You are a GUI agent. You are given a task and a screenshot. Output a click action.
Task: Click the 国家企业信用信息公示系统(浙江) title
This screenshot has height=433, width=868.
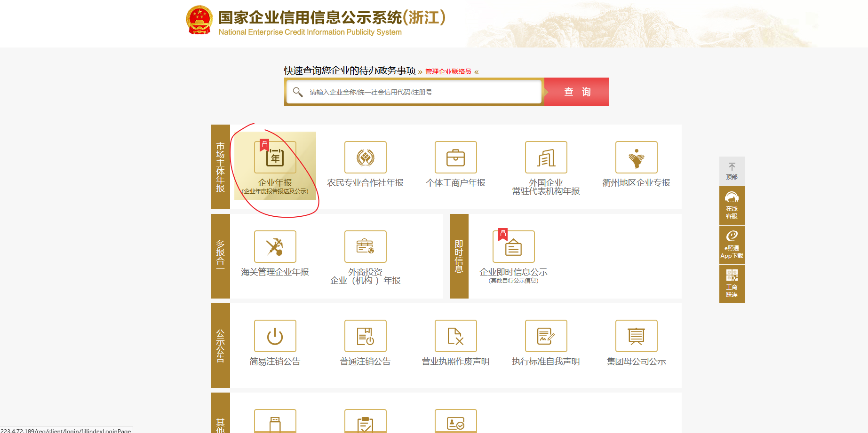coord(332,17)
